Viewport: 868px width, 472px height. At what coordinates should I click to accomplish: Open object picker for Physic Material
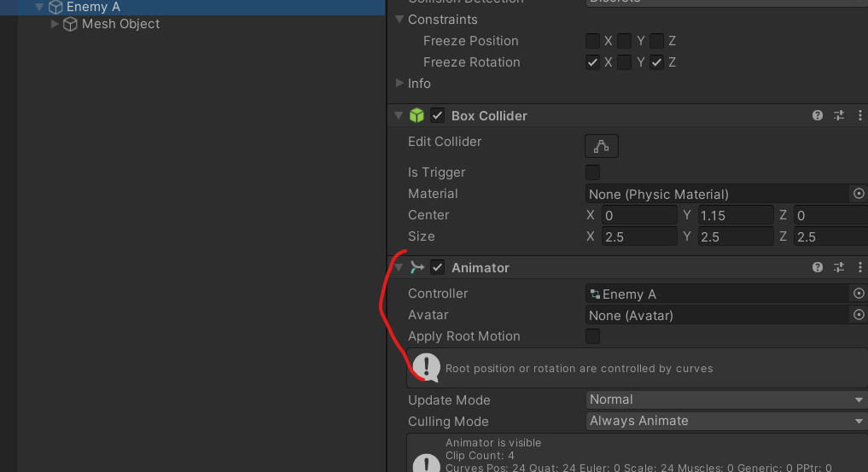pos(859,195)
